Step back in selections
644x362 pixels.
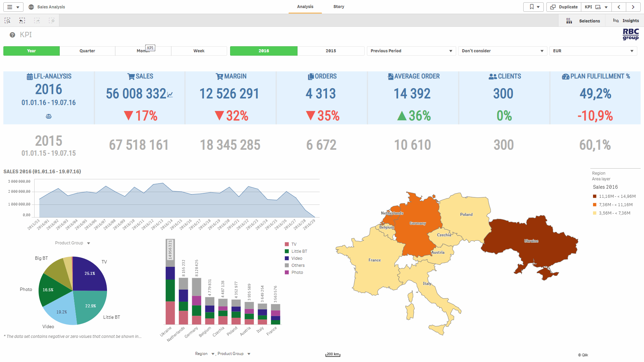click(22, 21)
